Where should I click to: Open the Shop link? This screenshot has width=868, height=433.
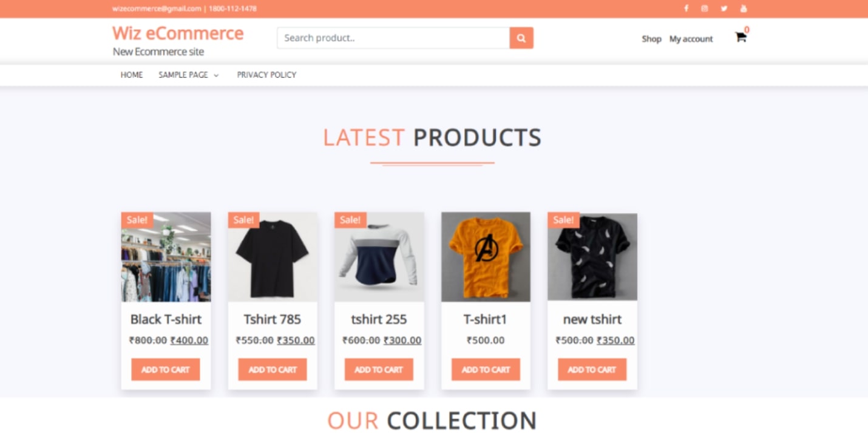[651, 39]
